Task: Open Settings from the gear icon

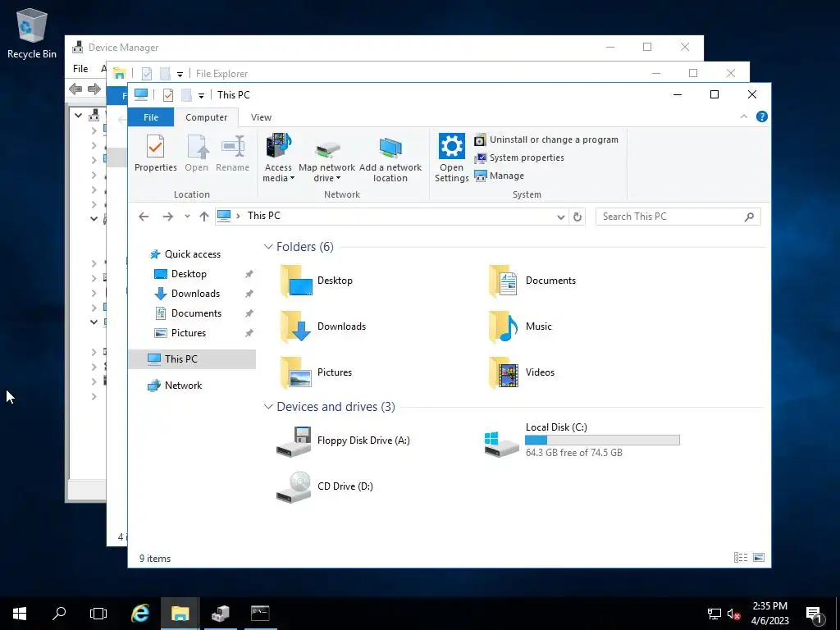Action: coord(452,158)
